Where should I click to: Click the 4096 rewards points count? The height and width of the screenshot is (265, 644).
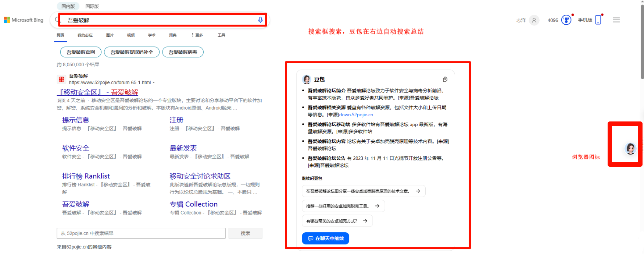[553, 20]
